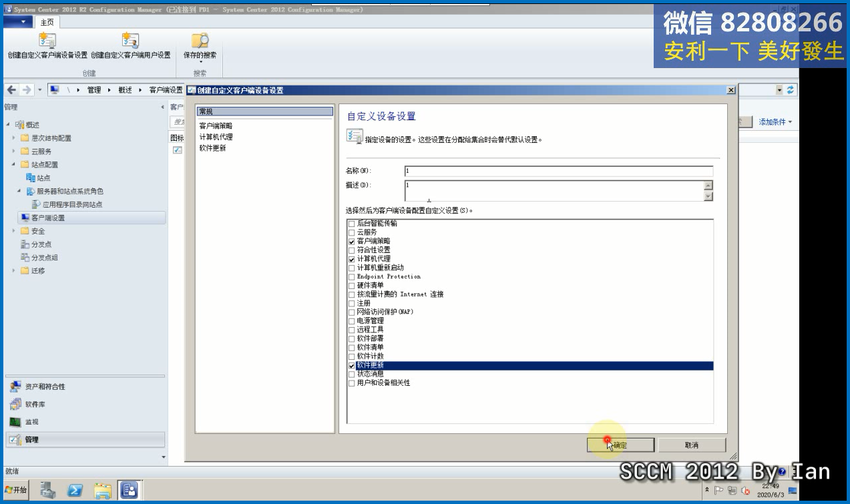850x504 pixels.
Task: Check the Endpoint Protection checkbox
Action: [352, 276]
